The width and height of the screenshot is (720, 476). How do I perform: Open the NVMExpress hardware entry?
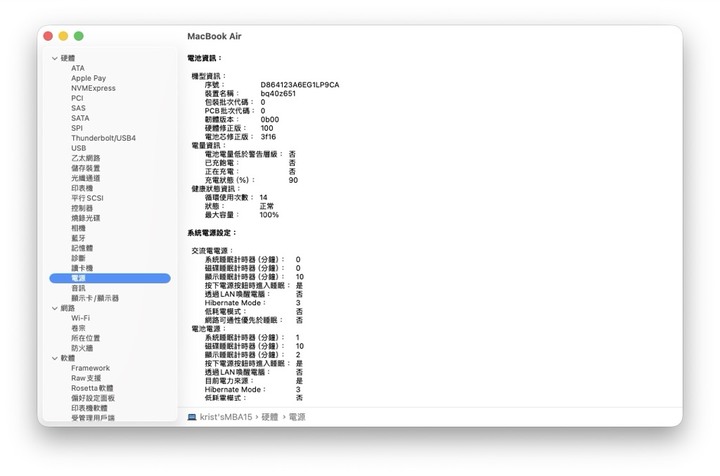tap(93, 88)
